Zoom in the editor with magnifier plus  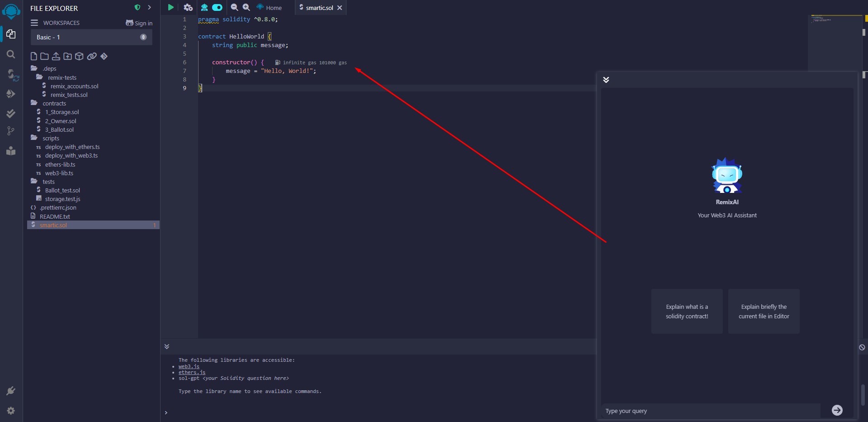(x=246, y=7)
